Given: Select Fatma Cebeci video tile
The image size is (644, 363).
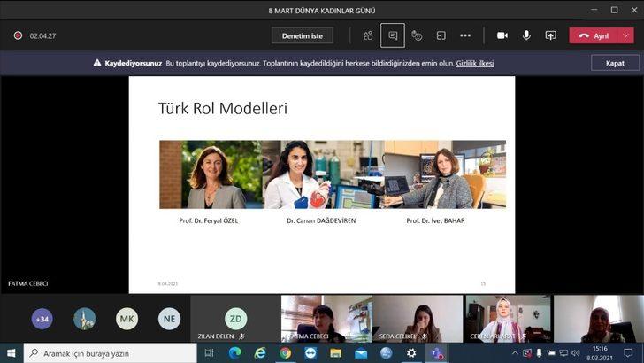Looking at the screenshot, I should point(327,319).
